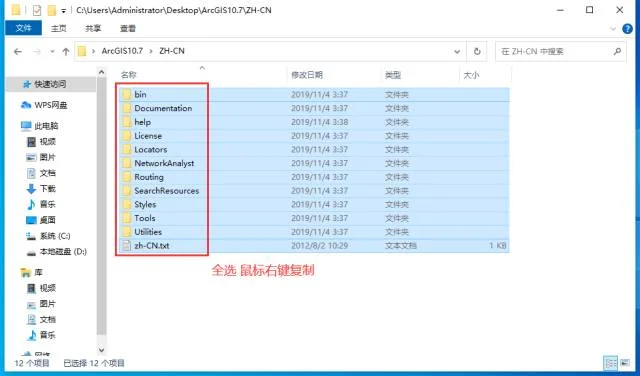The image size is (640, 376).
Task: Click the New Folder quick-access icon
Action: pyautogui.click(x=51, y=10)
